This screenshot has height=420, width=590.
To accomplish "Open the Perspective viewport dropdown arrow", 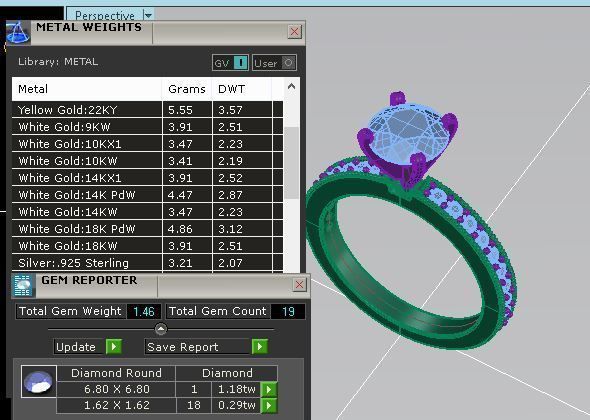I will [148, 15].
